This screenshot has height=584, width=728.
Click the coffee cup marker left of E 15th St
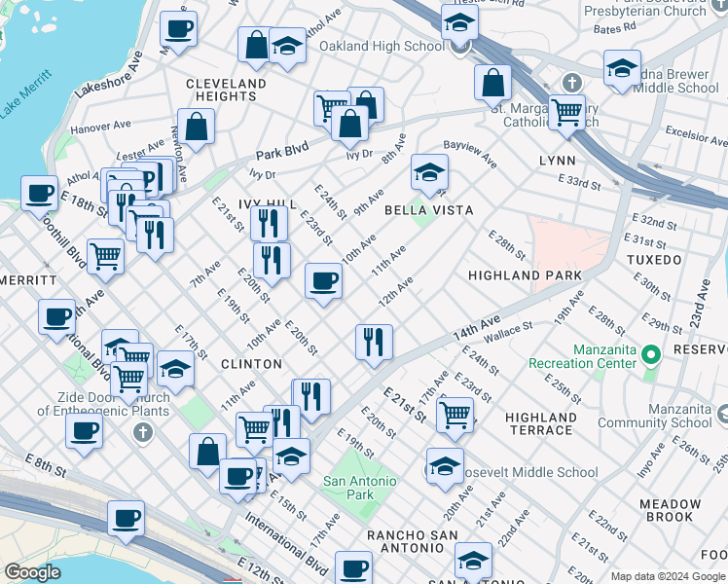pyautogui.click(x=237, y=479)
